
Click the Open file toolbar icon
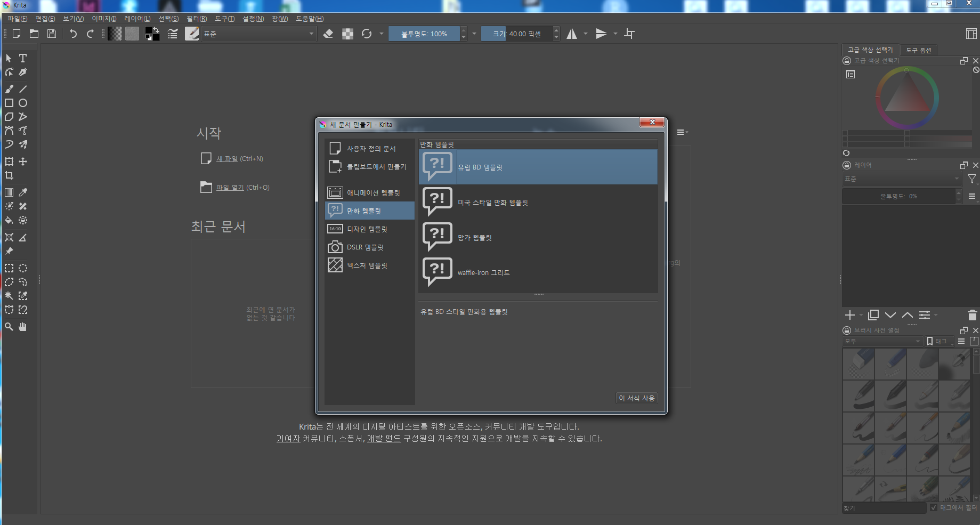click(34, 34)
